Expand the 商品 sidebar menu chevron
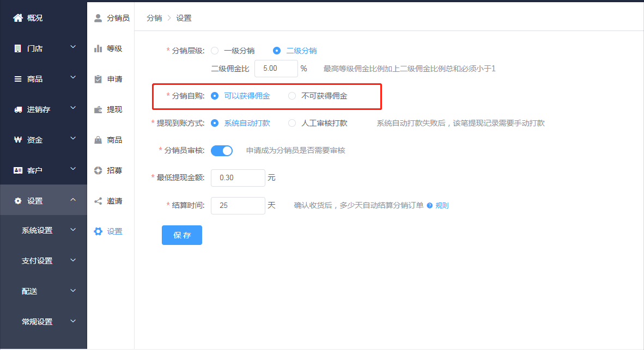The width and height of the screenshot is (644, 350). click(x=73, y=77)
